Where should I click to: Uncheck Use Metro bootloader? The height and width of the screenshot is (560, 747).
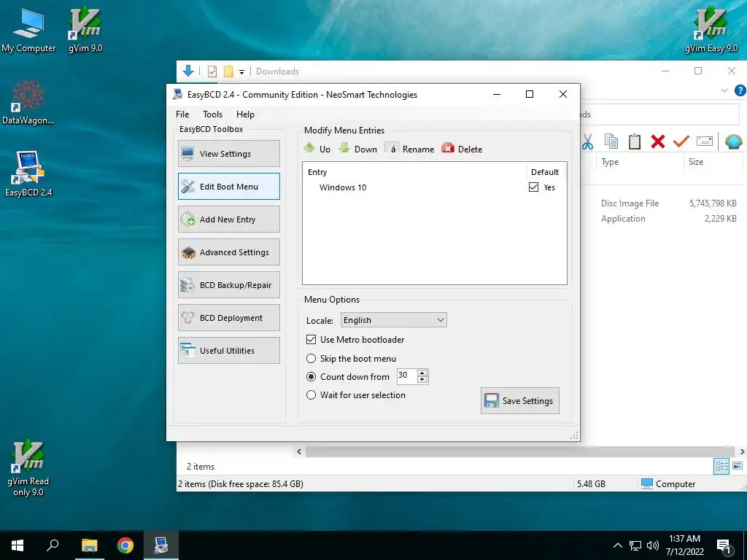point(311,340)
